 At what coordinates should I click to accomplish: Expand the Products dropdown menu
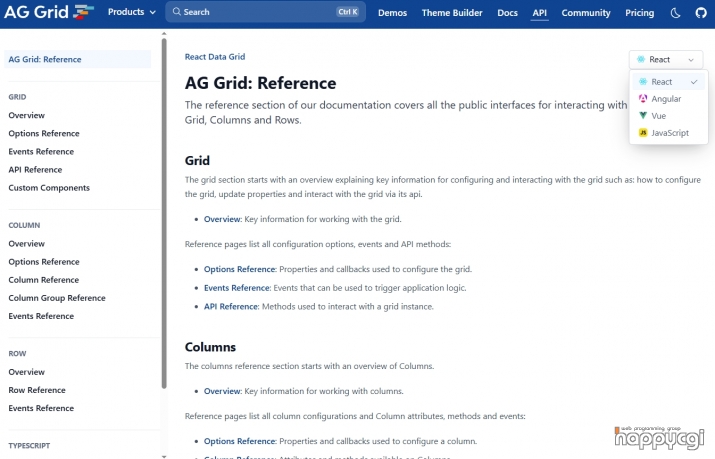pyautogui.click(x=131, y=13)
